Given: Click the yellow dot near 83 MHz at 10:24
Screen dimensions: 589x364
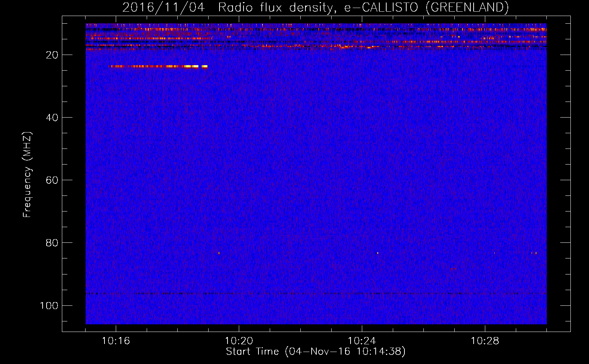Looking at the screenshot, I should [377, 253].
